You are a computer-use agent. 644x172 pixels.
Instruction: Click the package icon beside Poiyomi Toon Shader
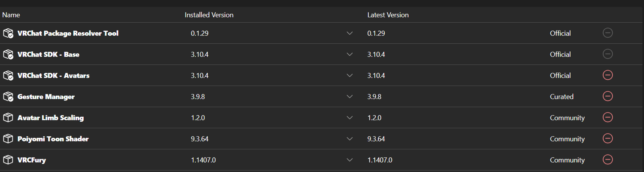click(x=8, y=139)
